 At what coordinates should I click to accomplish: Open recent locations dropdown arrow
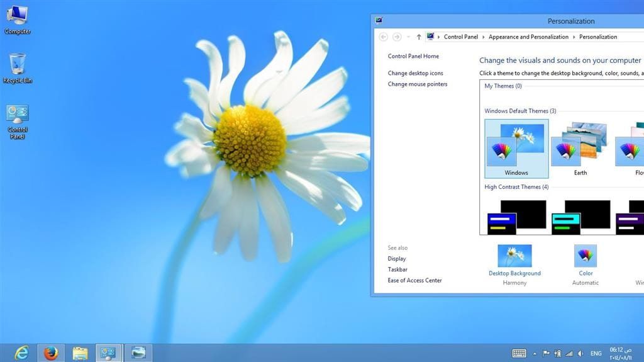(x=408, y=37)
